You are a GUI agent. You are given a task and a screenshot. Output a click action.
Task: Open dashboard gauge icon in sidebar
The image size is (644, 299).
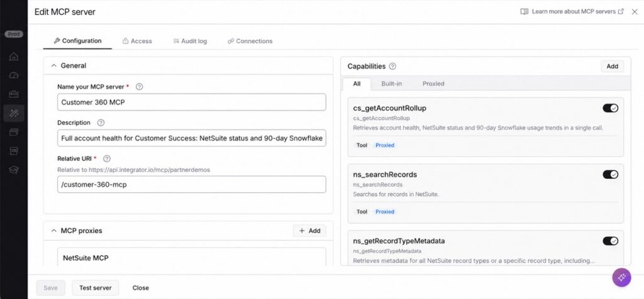point(14,75)
